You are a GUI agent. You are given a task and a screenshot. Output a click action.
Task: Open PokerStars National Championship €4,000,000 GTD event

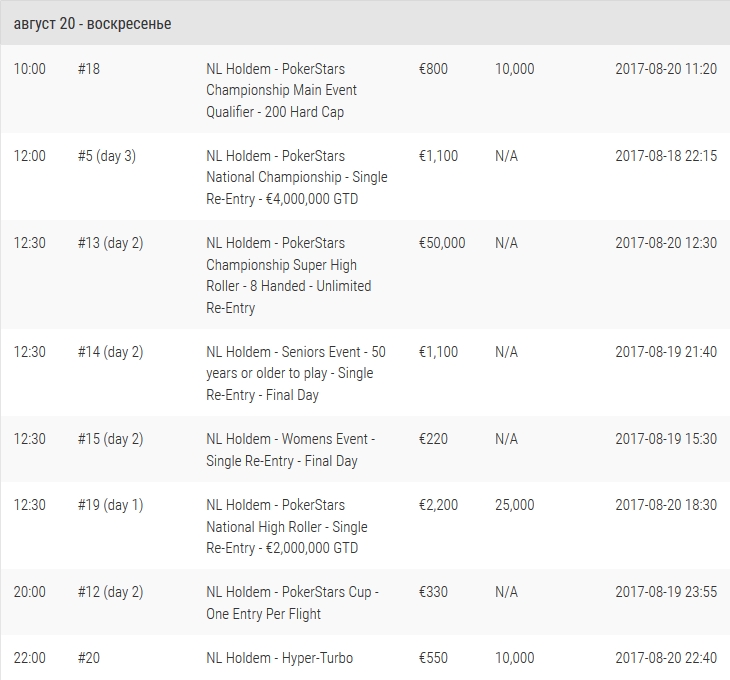tap(297, 177)
